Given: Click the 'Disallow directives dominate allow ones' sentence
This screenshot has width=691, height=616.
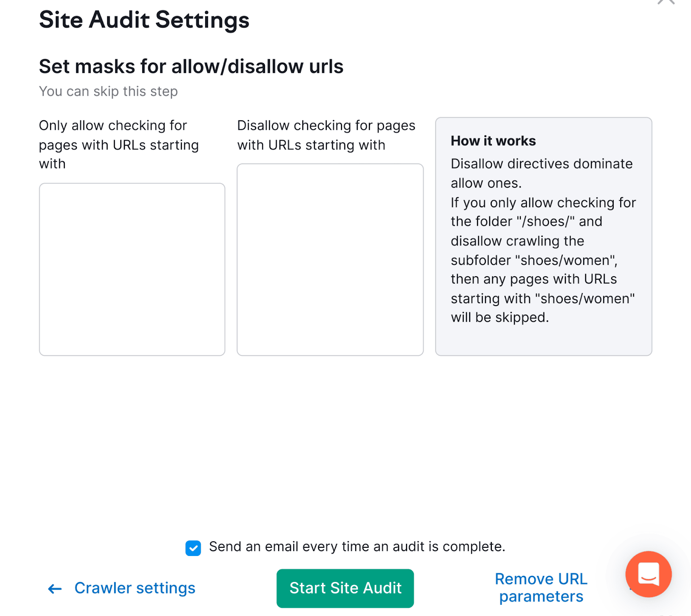Looking at the screenshot, I should [x=542, y=174].
